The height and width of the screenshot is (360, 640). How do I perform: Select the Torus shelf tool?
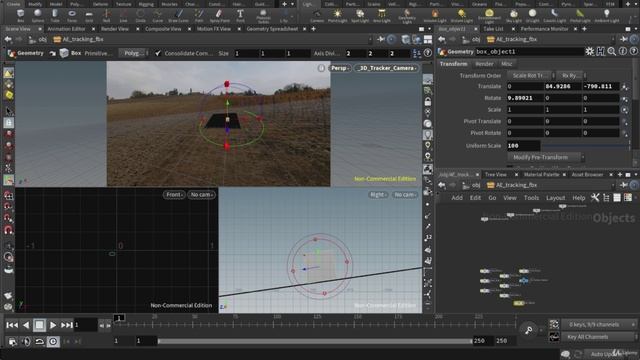pos(72,16)
